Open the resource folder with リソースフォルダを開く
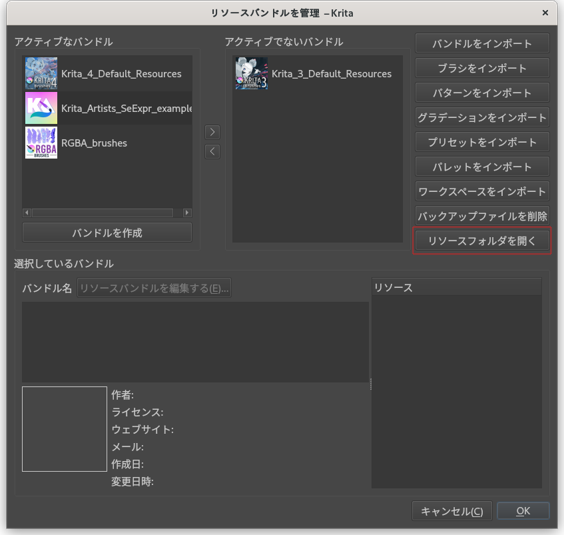Viewport: 564px width, 535px height. (x=482, y=241)
